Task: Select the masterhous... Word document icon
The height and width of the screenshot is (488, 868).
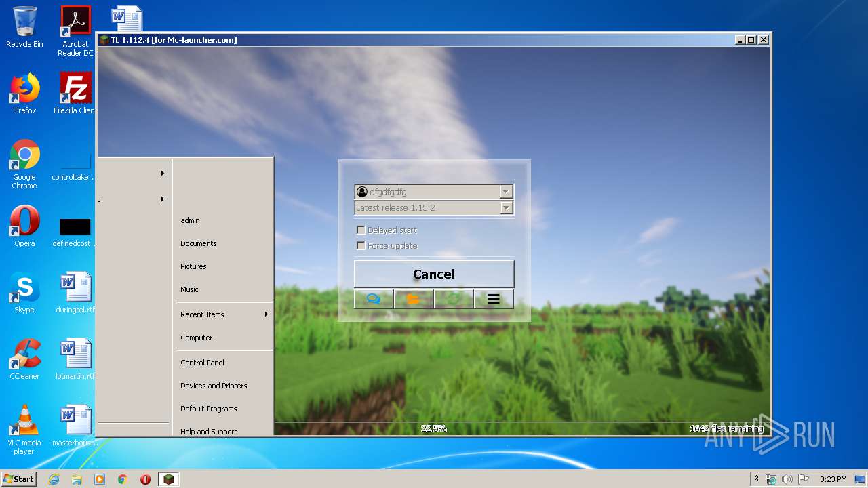Action: click(x=75, y=426)
